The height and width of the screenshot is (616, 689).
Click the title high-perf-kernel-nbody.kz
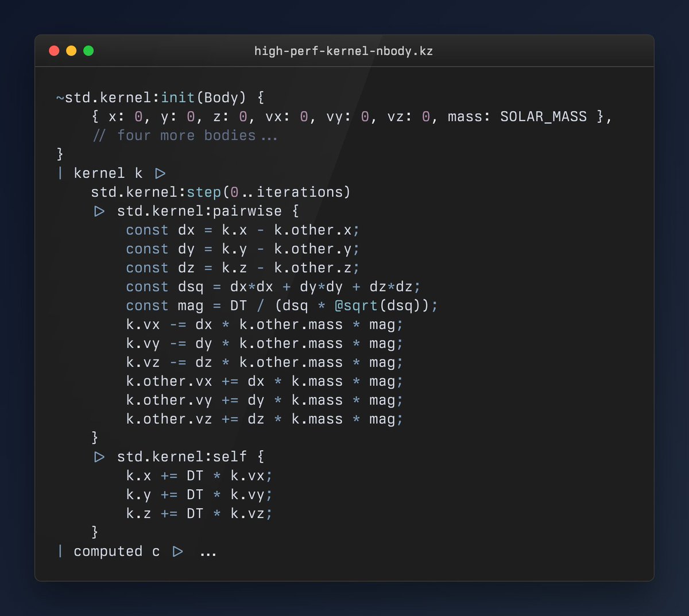[344, 51]
